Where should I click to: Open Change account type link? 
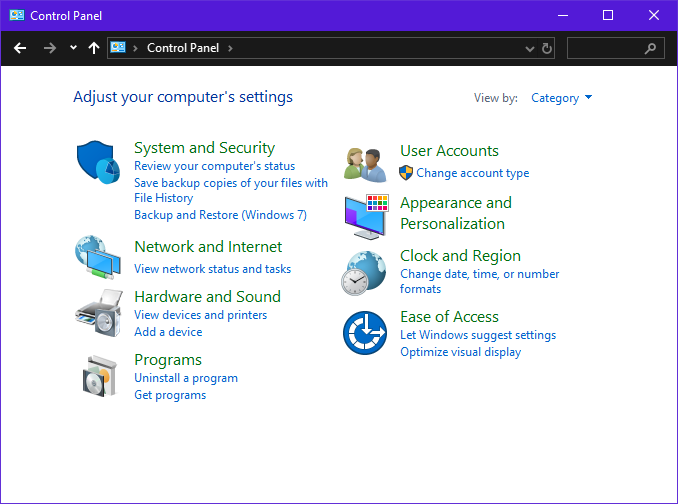[x=472, y=173]
